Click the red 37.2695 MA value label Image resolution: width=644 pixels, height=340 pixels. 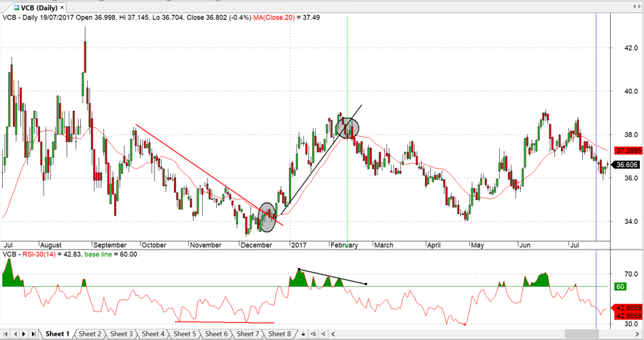tap(628, 151)
